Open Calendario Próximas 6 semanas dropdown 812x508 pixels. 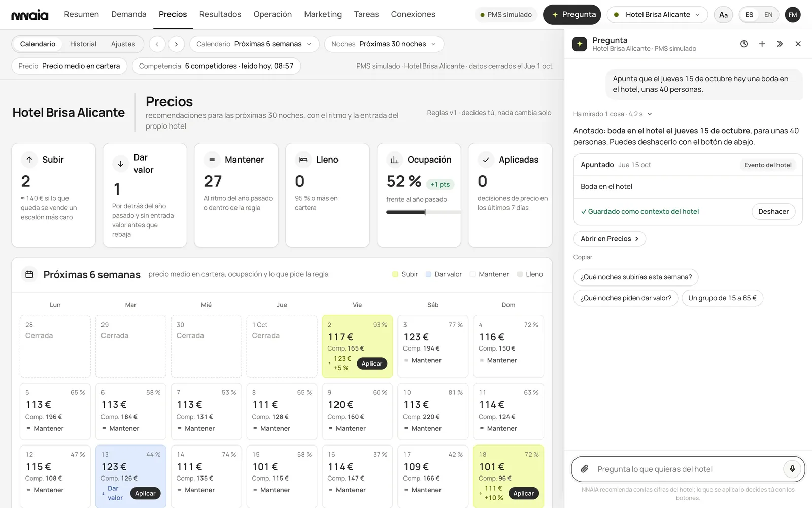click(x=254, y=44)
